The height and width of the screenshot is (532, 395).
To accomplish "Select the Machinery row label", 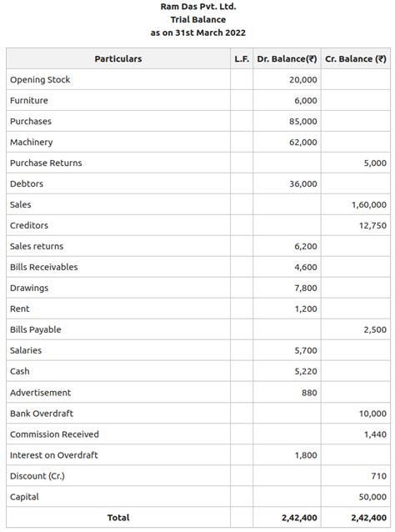I will [31, 142].
